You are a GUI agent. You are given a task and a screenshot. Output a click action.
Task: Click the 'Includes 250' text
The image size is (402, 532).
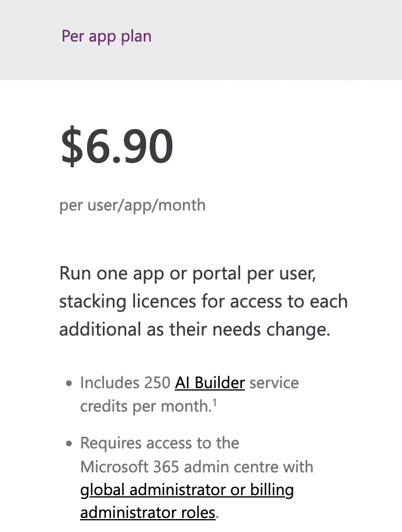125,383
